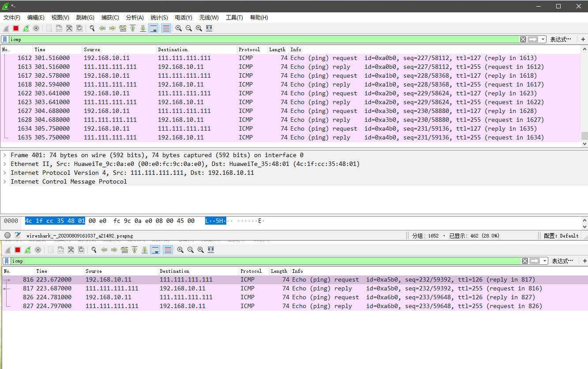Image resolution: width=588 pixels, height=369 pixels.
Task: Open filter history dropdown in lower window
Action: [545, 261]
